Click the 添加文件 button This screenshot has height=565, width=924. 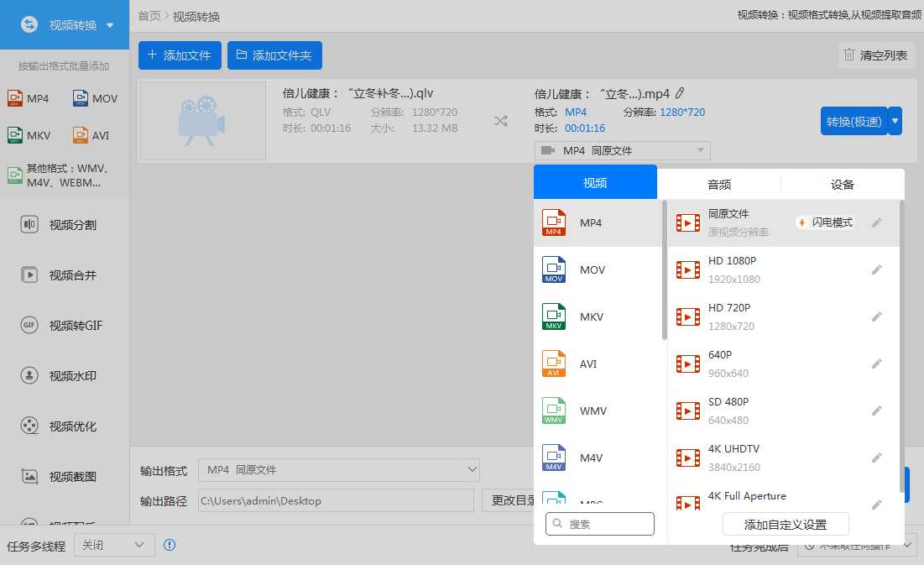tap(180, 55)
